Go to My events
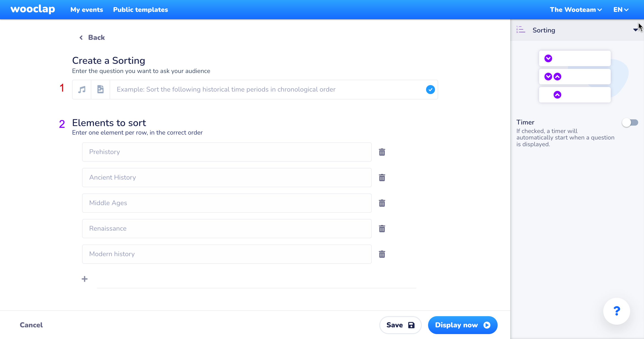The height and width of the screenshot is (339, 644). (87, 9)
